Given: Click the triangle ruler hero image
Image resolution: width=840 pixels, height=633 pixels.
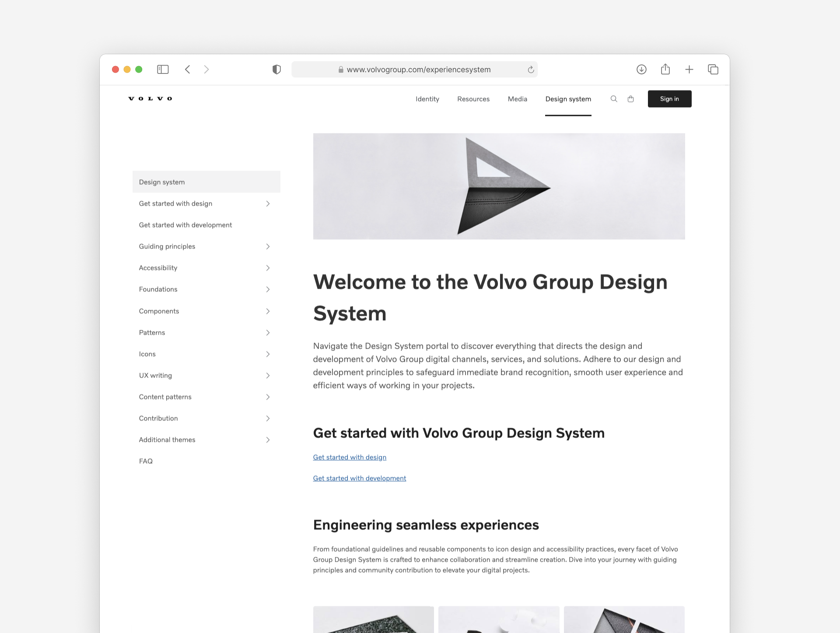Looking at the screenshot, I should point(499,186).
